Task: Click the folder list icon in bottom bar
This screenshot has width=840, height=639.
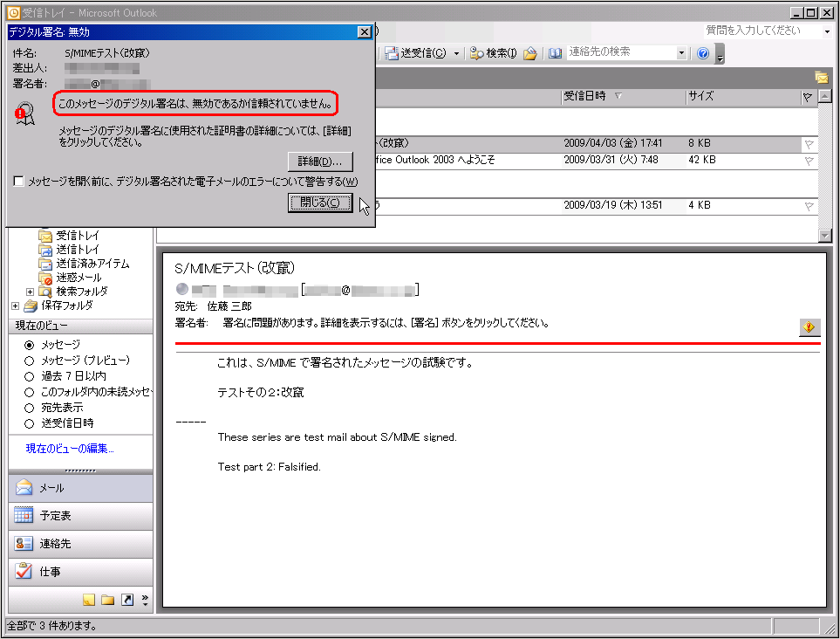Action: [x=107, y=600]
